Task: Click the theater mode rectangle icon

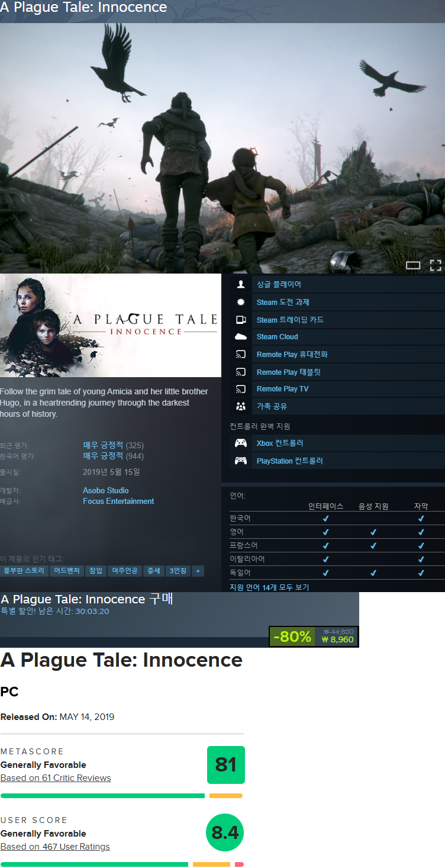Action: (x=413, y=265)
